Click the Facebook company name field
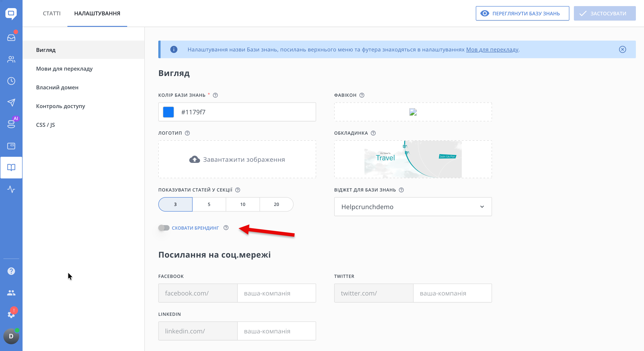The height and width of the screenshot is (351, 644). pyautogui.click(x=276, y=293)
